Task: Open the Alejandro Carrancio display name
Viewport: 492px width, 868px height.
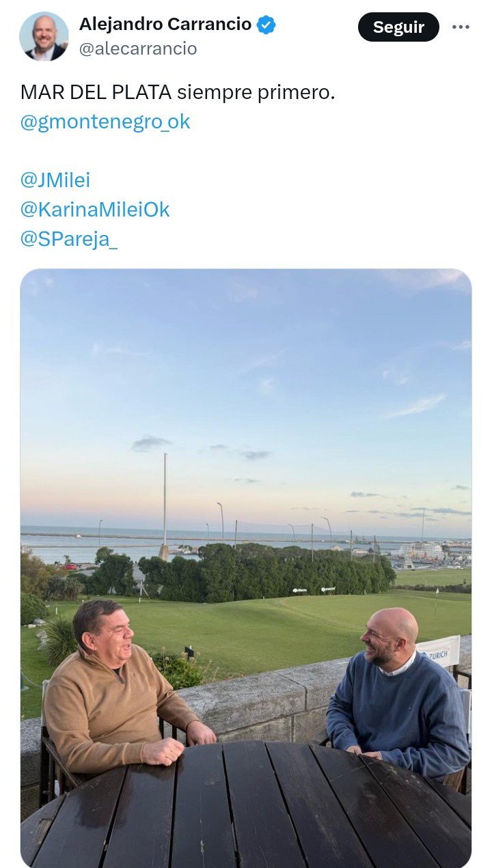Action: pos(165,25)
